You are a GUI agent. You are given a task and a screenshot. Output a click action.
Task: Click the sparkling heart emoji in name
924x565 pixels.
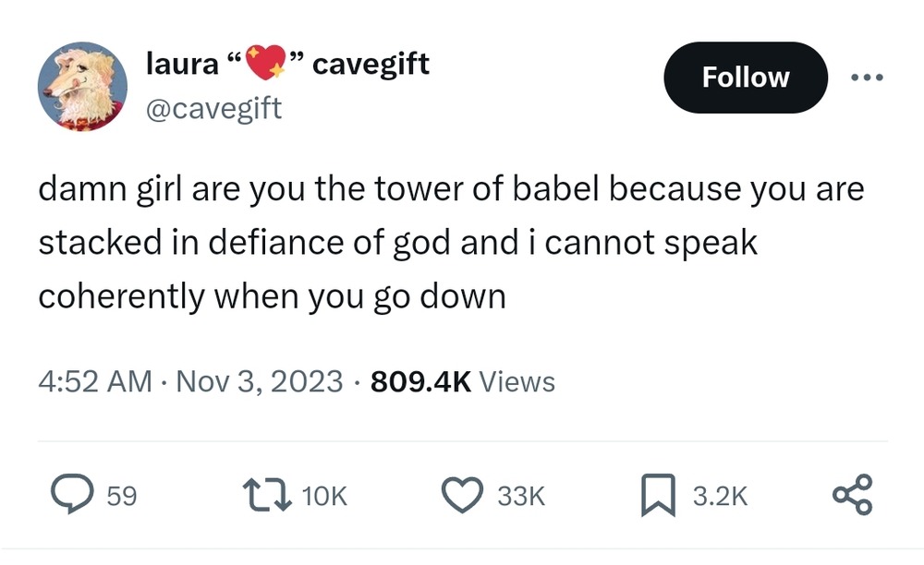[x=266, y=62]
